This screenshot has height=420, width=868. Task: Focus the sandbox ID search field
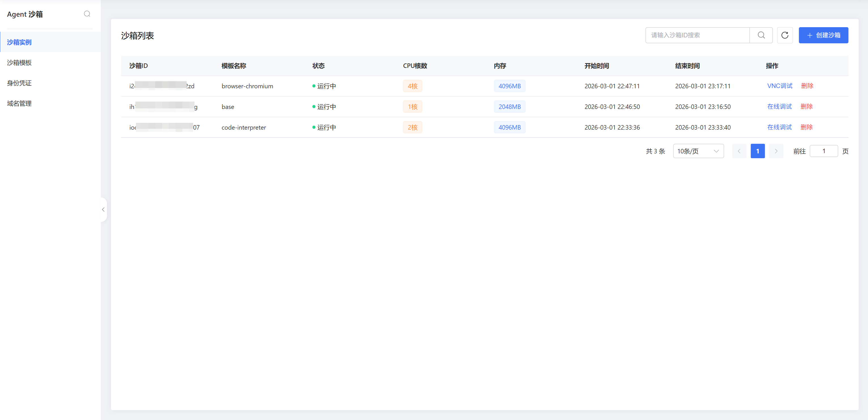(697, 35)
